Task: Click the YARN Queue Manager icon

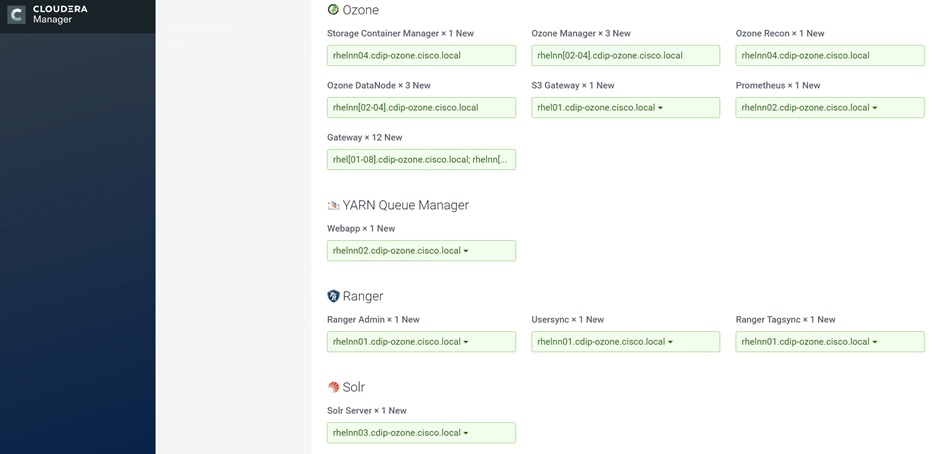Action: (x=333, y=205)
